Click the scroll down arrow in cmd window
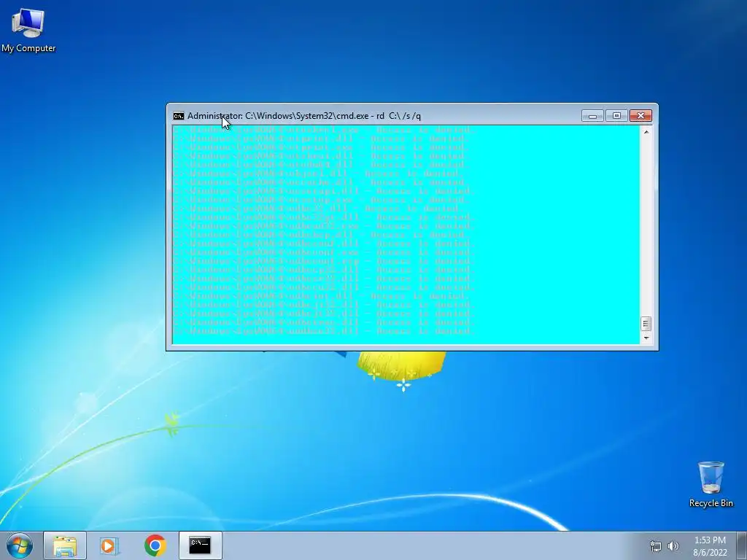The image size is (747, 560). point(646,338)
